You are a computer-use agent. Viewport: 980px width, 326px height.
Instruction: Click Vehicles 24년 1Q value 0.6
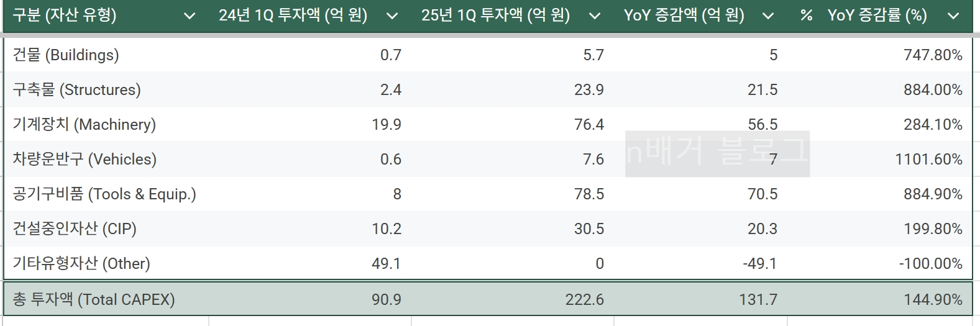(391, 159)
